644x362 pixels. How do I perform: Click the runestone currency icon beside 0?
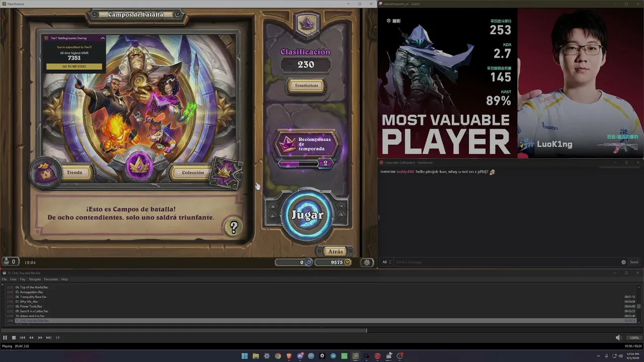[309, 262]
